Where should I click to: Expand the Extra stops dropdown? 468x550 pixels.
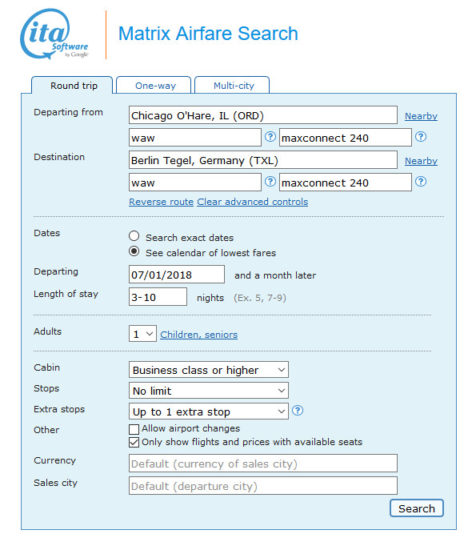tap(209, 411)
